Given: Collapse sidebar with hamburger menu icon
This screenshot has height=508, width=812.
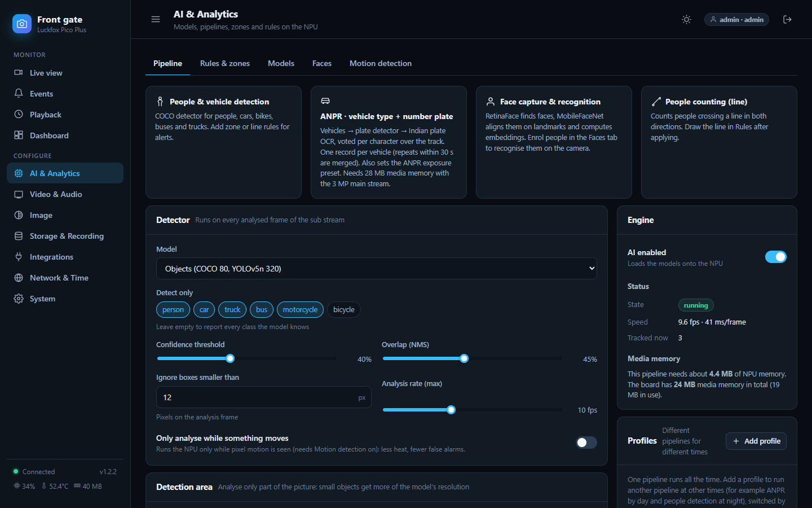Looking at the screenshot, I should point(156,19).
